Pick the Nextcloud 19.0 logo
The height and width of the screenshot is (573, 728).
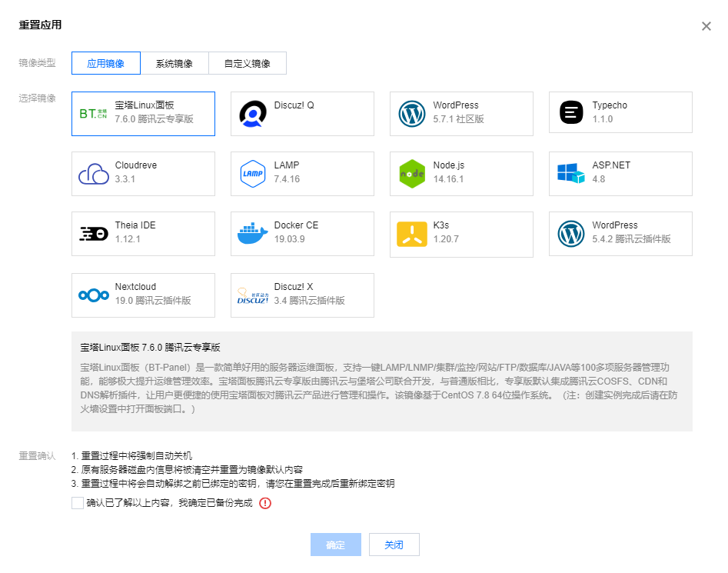tap(93, 295)
